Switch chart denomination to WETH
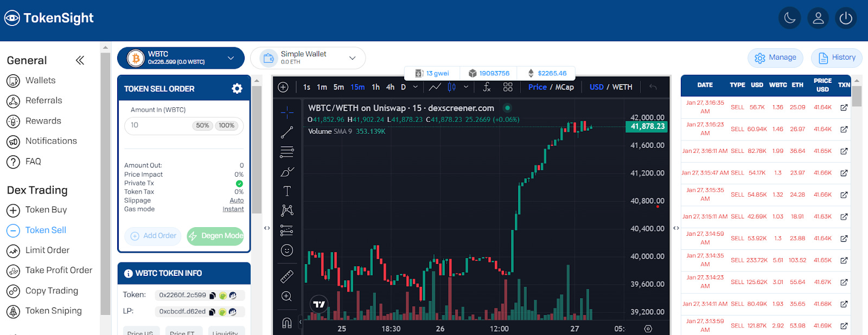The height and width of the screenshot is (335, 868). point(622,87)
